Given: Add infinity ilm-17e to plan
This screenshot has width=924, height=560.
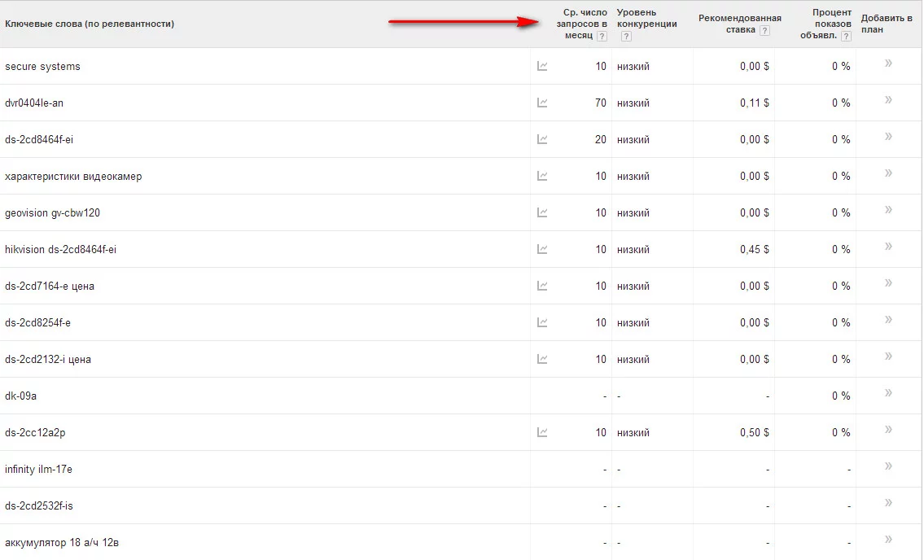Looking at the screenshot, I should 888,466.
